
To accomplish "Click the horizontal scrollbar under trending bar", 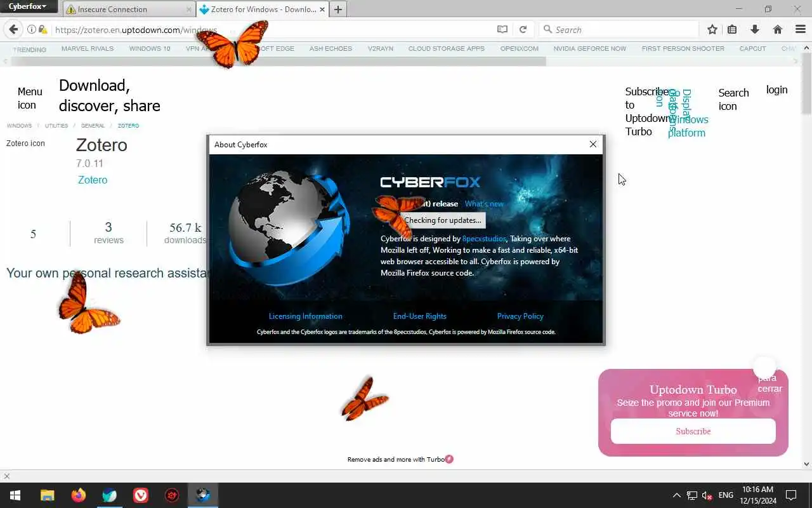I will tap(278, 62).
